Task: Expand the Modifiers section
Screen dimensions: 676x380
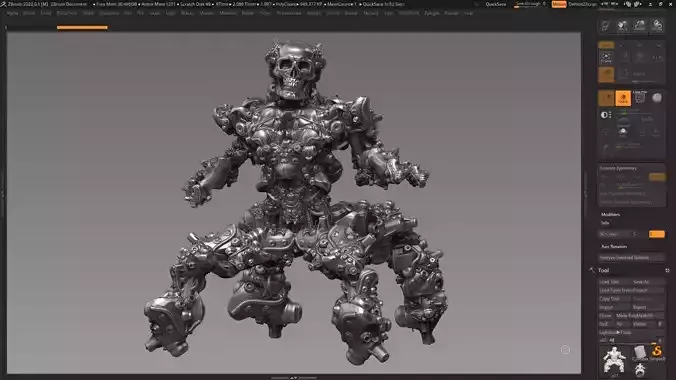Action: point(610,214)
